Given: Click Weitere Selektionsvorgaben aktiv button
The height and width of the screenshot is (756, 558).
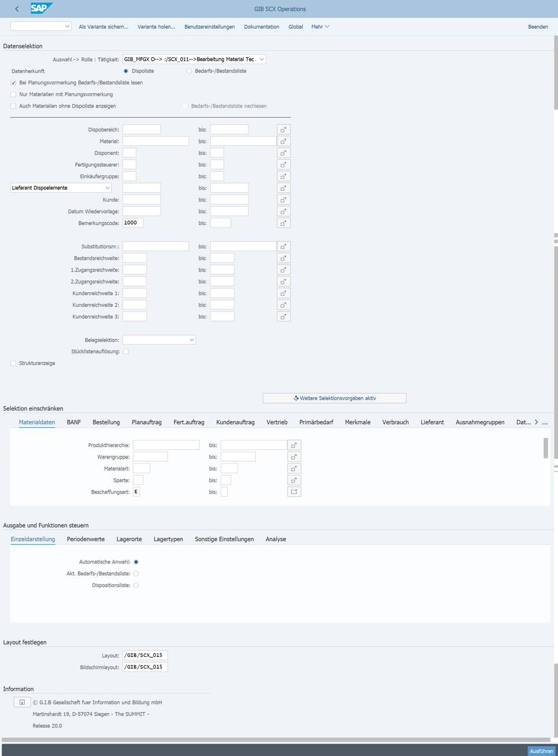Looking at the screenshot, I should tap(335, 398).
